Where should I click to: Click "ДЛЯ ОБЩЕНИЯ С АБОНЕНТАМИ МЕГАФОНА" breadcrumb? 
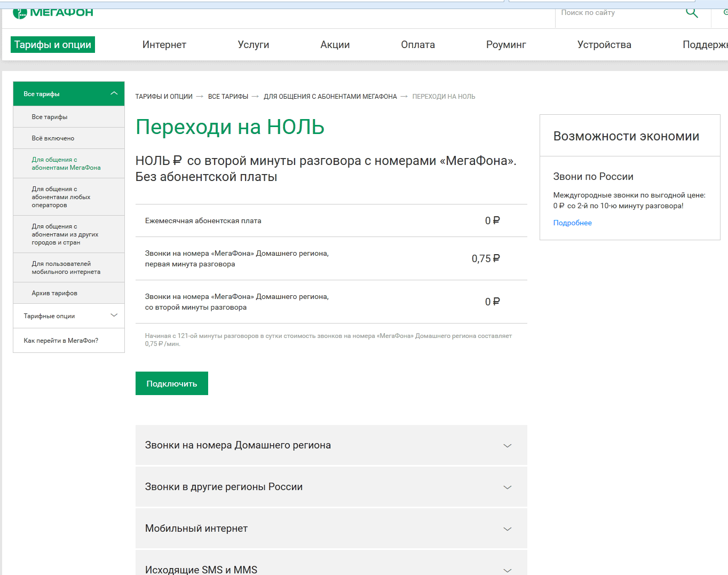(x=330, y=97)
